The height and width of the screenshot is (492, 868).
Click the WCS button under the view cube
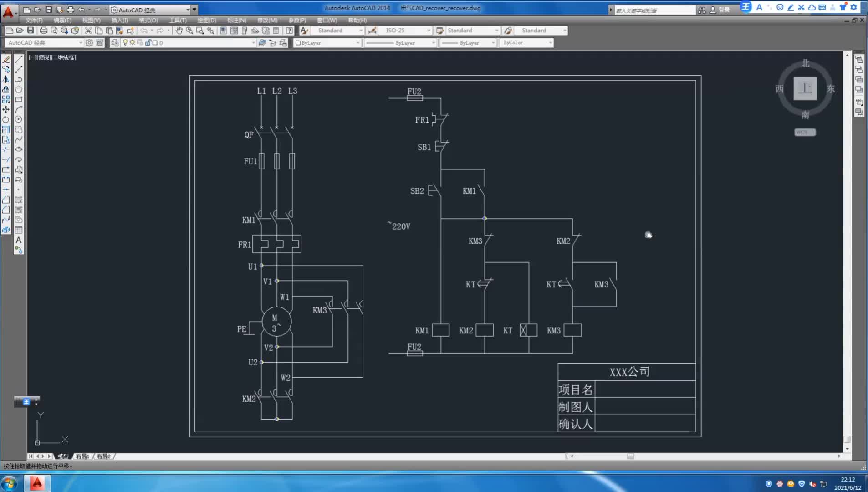pyautogui.click(x=805, y=132)
